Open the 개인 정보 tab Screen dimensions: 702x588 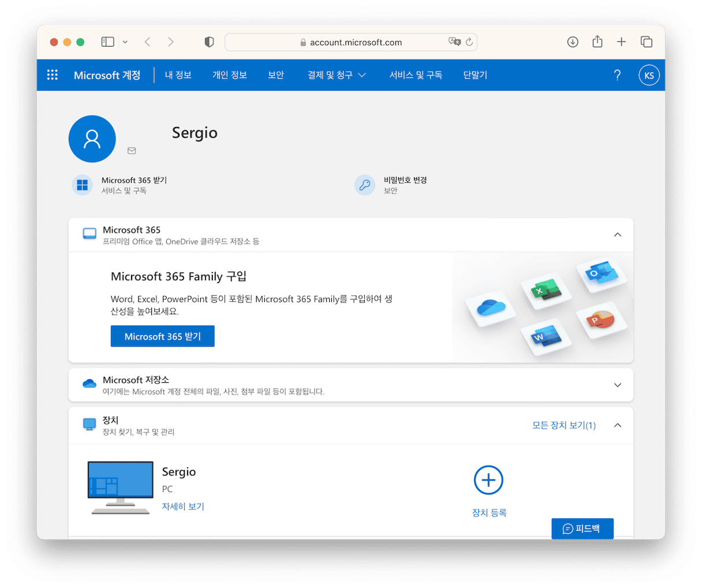[x=229, y=75]
